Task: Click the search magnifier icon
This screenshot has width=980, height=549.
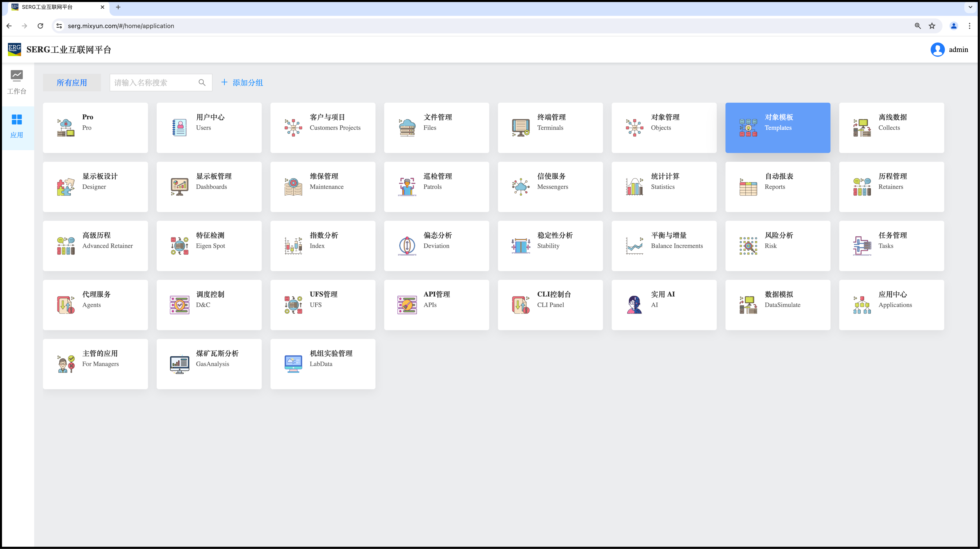Action: pos(202,83)
